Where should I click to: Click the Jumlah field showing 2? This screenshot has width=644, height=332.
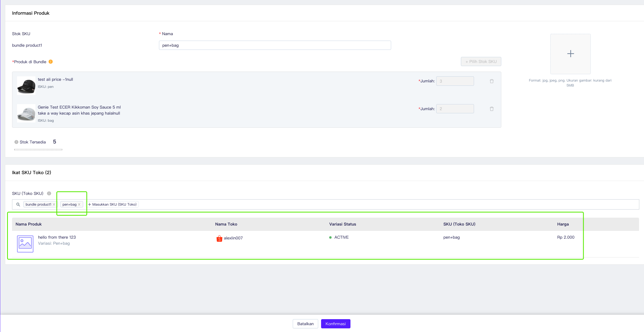[455, 109]
